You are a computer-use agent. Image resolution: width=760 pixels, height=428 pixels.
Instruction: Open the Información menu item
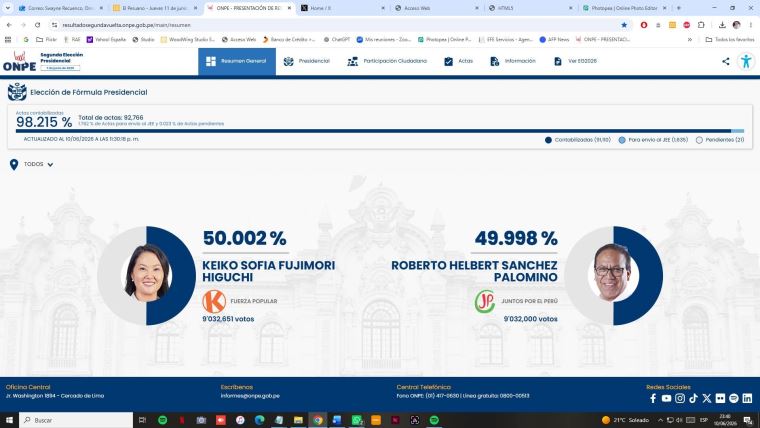pos(513,62)
